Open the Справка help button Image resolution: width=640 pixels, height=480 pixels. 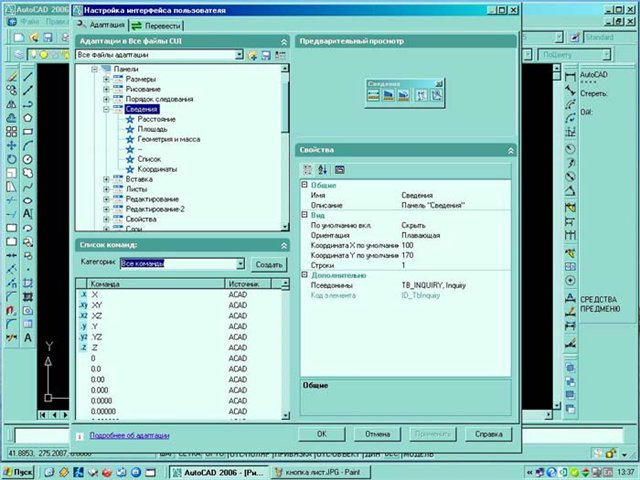click(488, 435)
